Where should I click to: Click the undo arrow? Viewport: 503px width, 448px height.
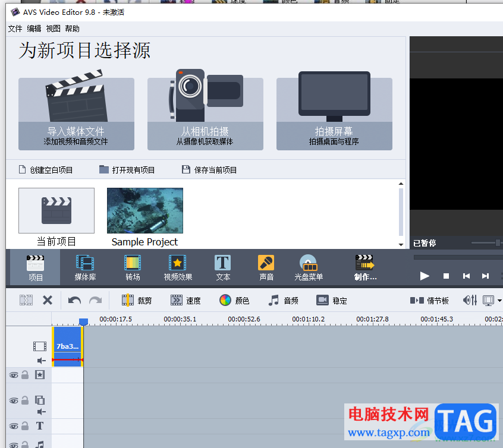tap(74, 300)
